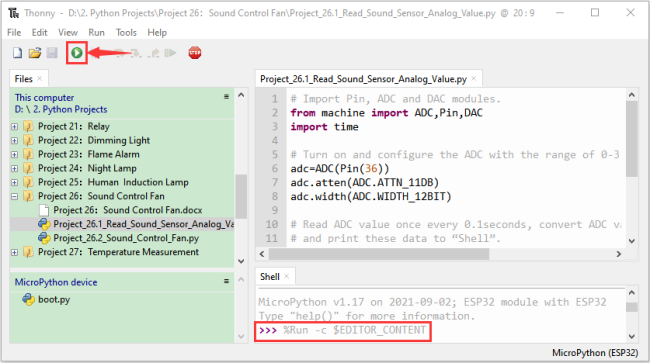The height and width of the screenshot is (364, 650).
Task: Click editor horizontal scrollbar right arrow
Action: (618, 254)
